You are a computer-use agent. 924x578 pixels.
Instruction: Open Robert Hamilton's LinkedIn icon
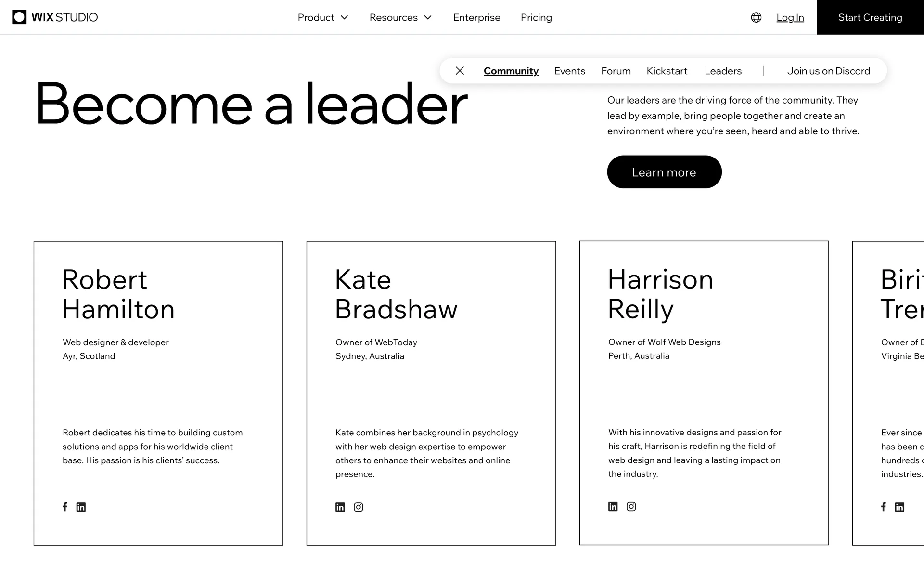click(81, 507)
